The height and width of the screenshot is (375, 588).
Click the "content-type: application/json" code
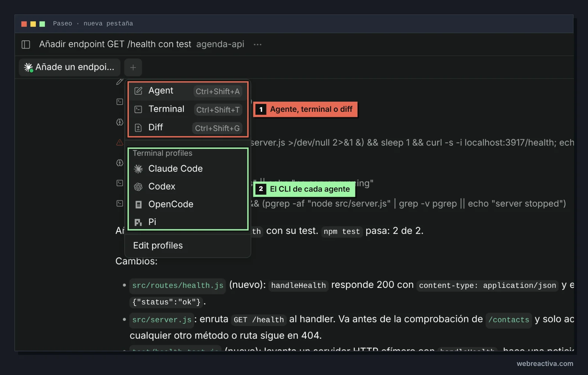pos(487,285)
